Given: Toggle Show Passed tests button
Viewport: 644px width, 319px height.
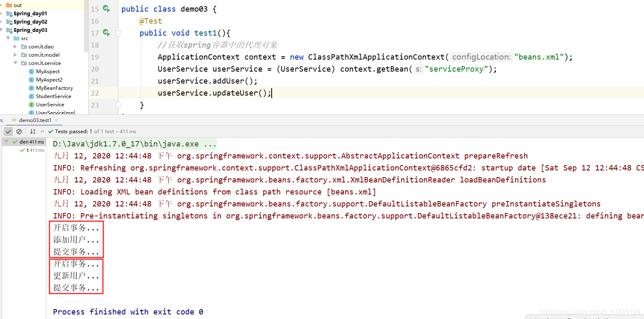Looking at the screenshot, I should point(8,132).
